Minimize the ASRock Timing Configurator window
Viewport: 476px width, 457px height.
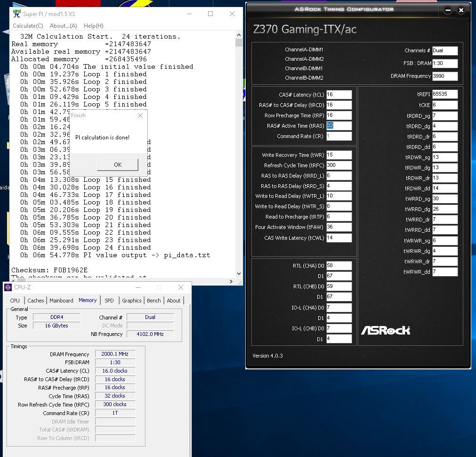tap(448, 10)
